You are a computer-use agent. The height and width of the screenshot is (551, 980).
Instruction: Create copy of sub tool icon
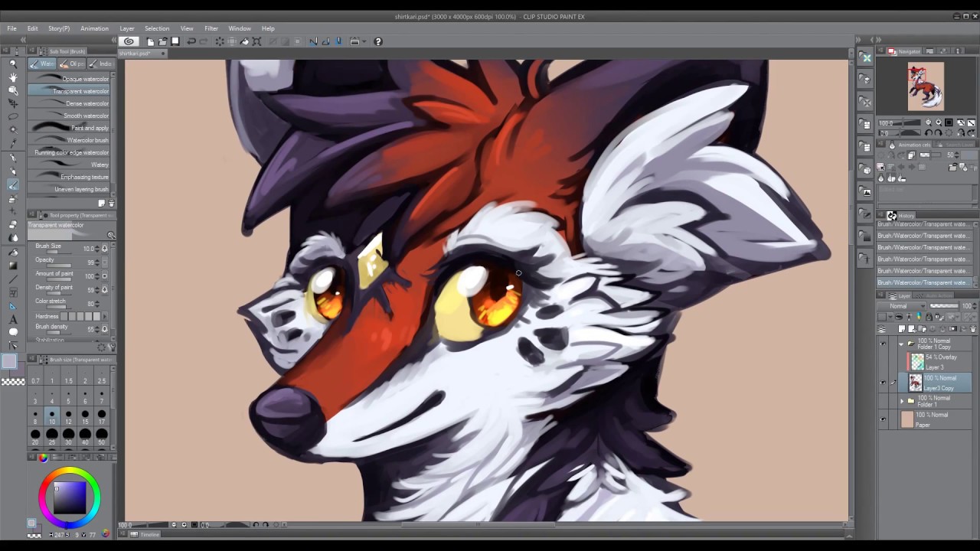(x=101, y=204)
